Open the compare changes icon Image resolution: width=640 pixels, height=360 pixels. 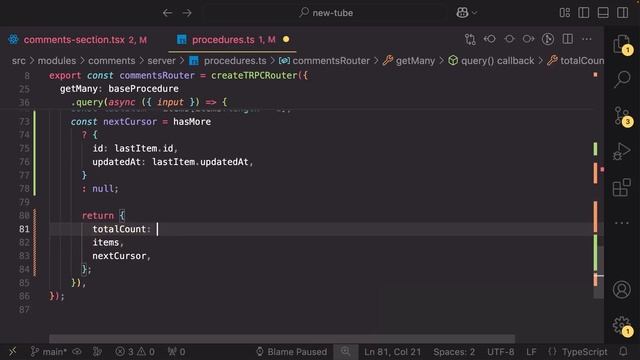[470, 39]
